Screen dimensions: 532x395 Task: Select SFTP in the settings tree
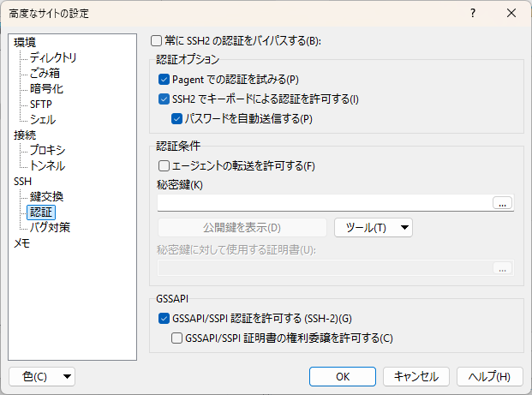41,105
